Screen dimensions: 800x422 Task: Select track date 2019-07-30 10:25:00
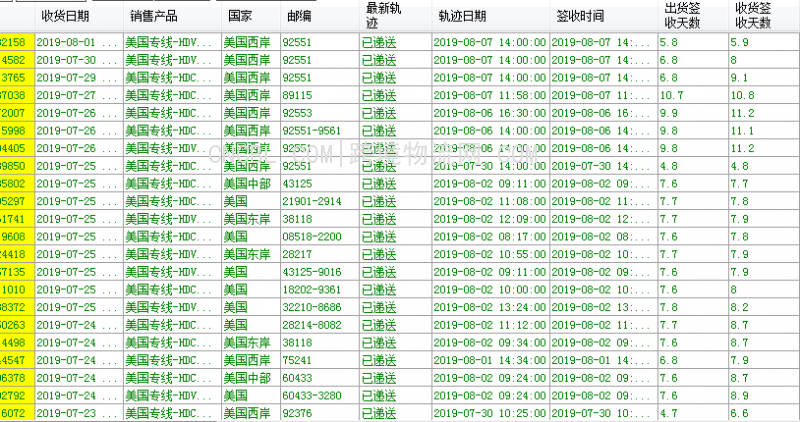click(x=490, y=413)
